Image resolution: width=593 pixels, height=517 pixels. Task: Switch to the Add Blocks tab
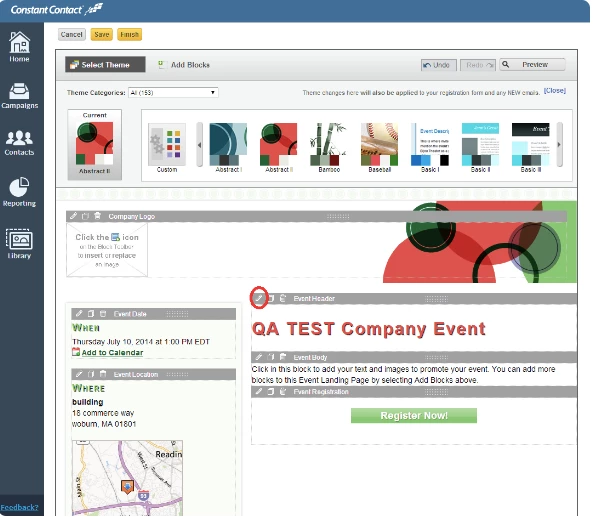point(184,65)
